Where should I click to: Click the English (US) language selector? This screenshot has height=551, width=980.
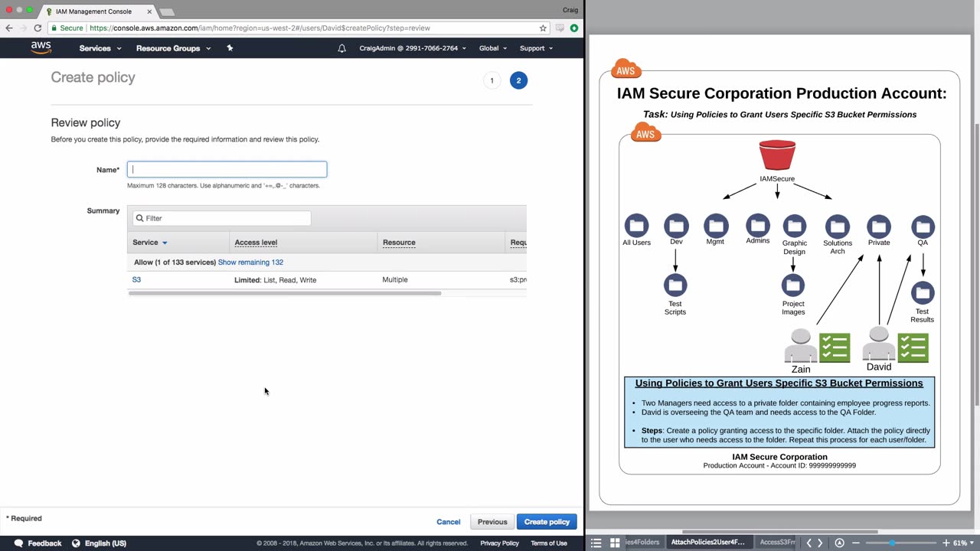click(x=106, y=543)
